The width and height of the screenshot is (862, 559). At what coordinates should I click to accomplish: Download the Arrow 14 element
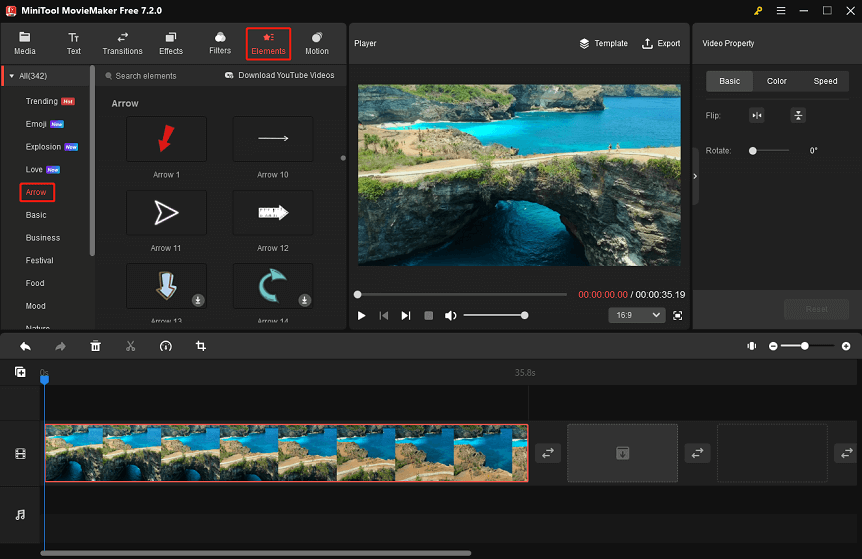(305, 300)
